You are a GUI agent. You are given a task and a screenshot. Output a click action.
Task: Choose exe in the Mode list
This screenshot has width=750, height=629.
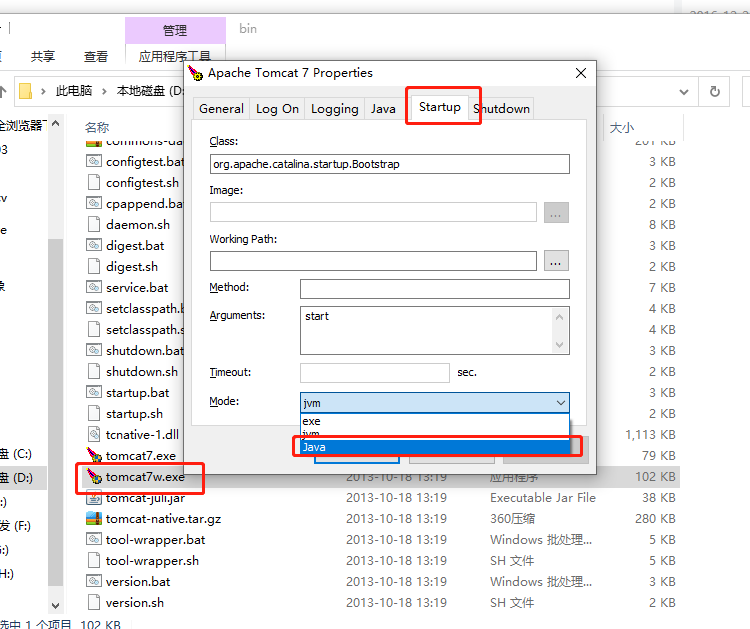click(x=434, y=421)
